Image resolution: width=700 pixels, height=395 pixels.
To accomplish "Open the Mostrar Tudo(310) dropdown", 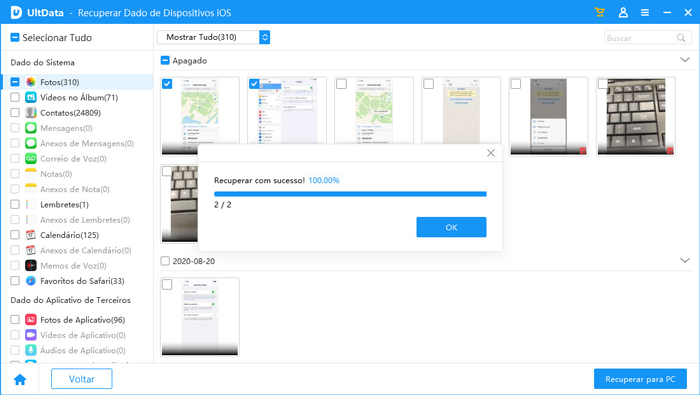I will [x=213, y=37].
